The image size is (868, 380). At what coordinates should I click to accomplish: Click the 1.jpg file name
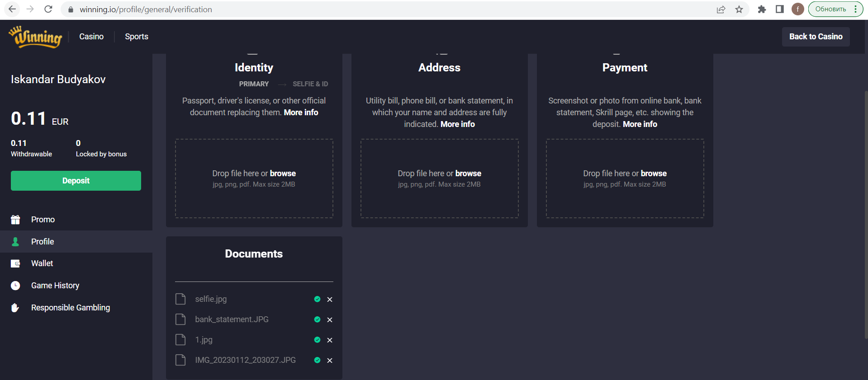(x=204, y=340)
